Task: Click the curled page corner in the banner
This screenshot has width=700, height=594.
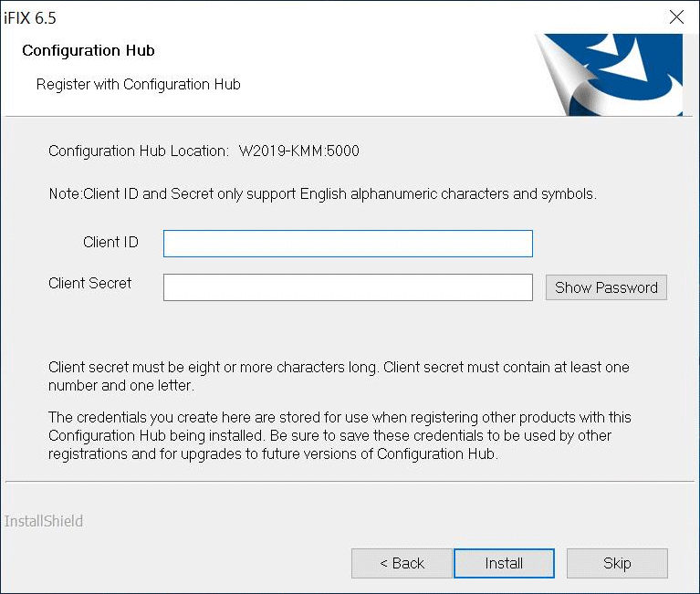Action: [567, 76]
